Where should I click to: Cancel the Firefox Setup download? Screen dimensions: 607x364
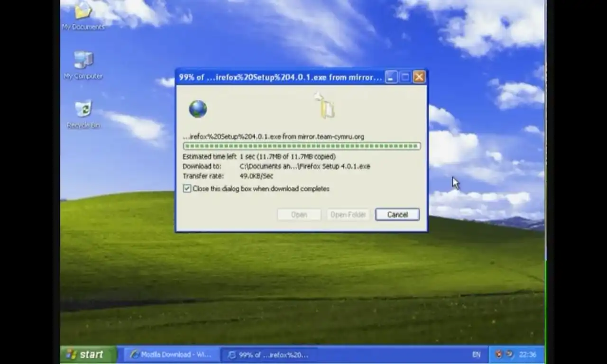[x=397, y=214]
